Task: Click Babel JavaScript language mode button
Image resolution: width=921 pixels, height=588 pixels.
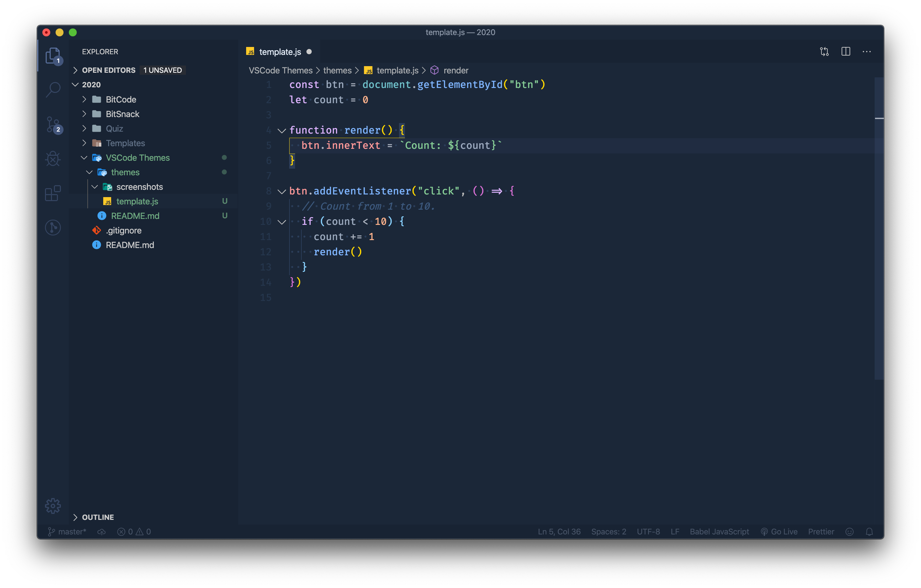Action: 719,532
